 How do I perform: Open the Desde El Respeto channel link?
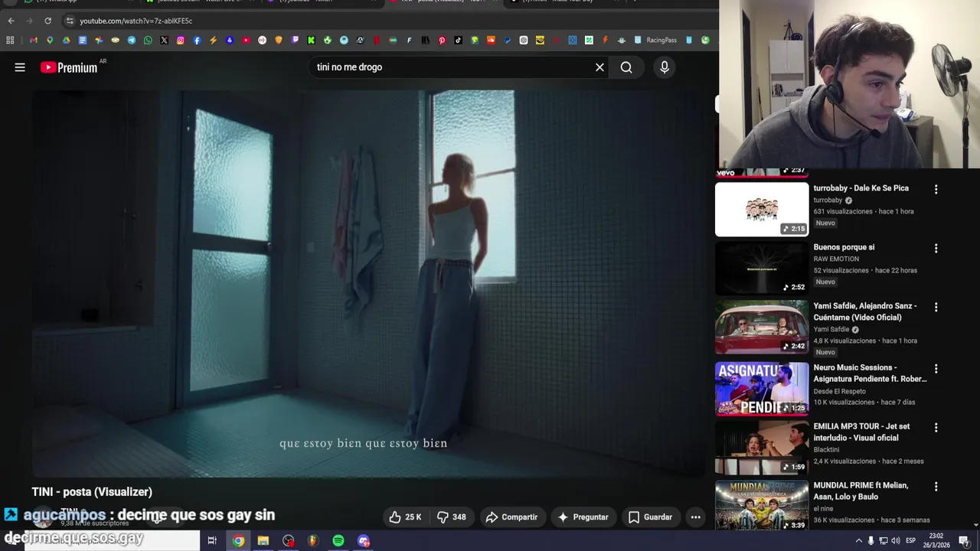[839, 392]
